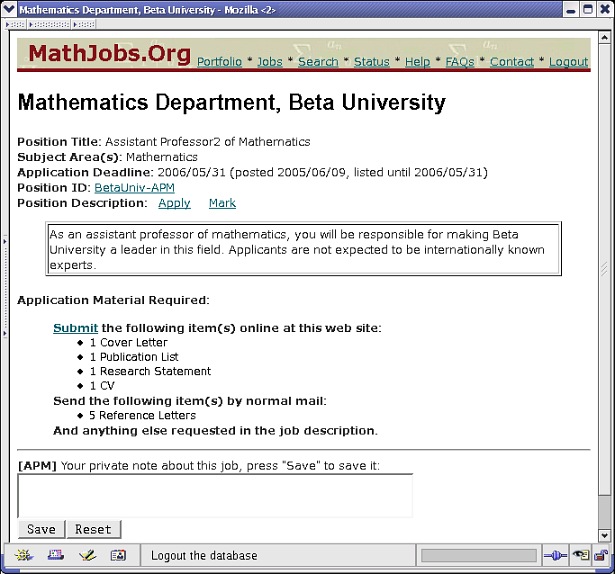The width and height of the screenshot is (615, 574).
Task: Click the status bar progress meter
Action: tap(479, 556)
